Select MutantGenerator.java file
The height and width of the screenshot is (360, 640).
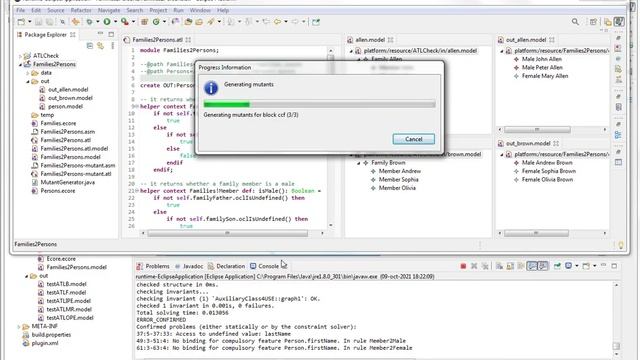tap(67, 182)
